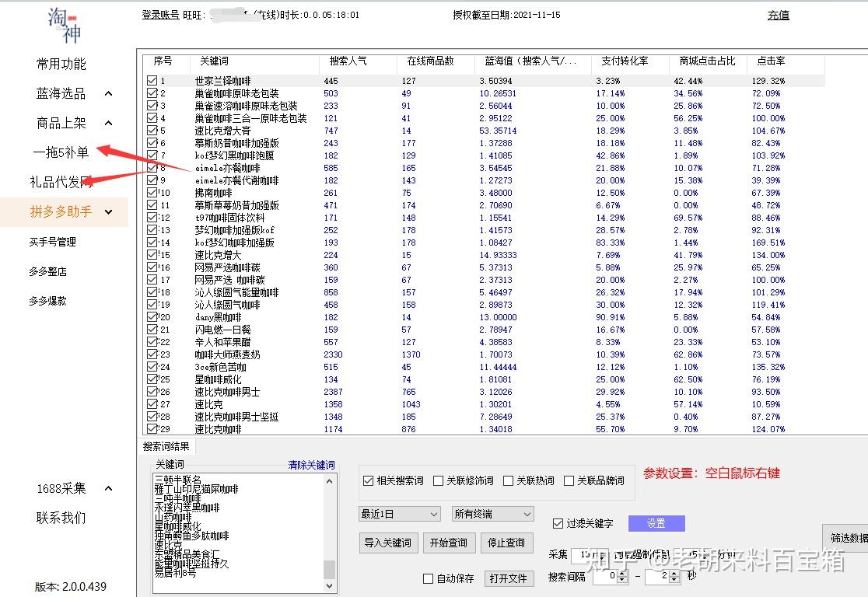Sort by the 支付转化率 column header
Image resolution: width=868 pixels, height=597 pixels.
pyautogui.click(x=631, y=61)
